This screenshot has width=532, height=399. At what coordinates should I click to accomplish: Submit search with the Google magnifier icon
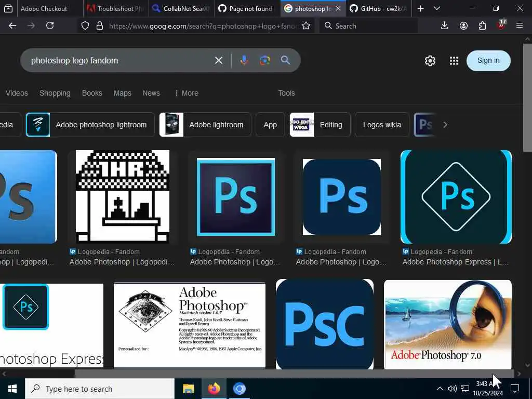point(285,60)
